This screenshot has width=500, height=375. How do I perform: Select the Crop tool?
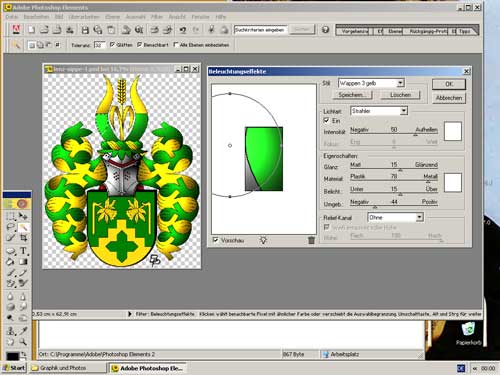click(x=23, y=238)
